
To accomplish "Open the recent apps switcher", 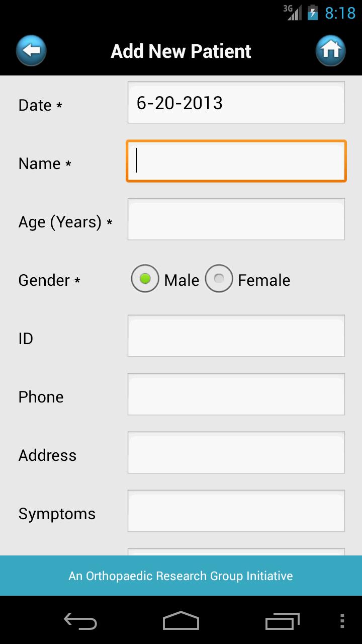I will click(282, 621).
